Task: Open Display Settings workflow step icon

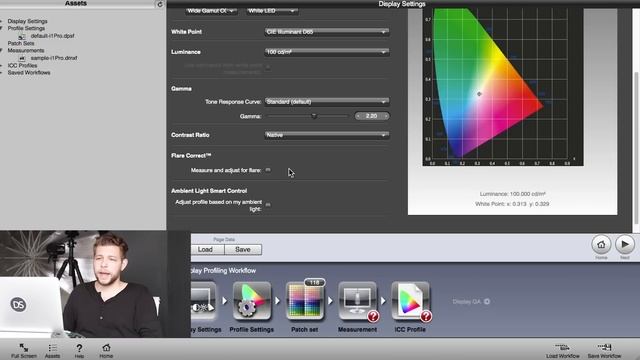Action: (x=203, y=301)
